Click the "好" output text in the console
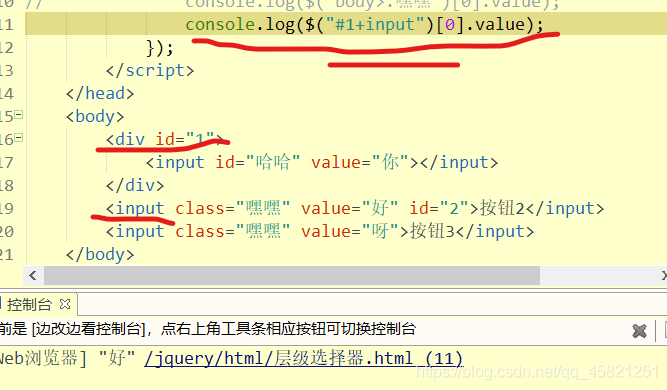This screenshot has height=390, width=667. (117, 358)
